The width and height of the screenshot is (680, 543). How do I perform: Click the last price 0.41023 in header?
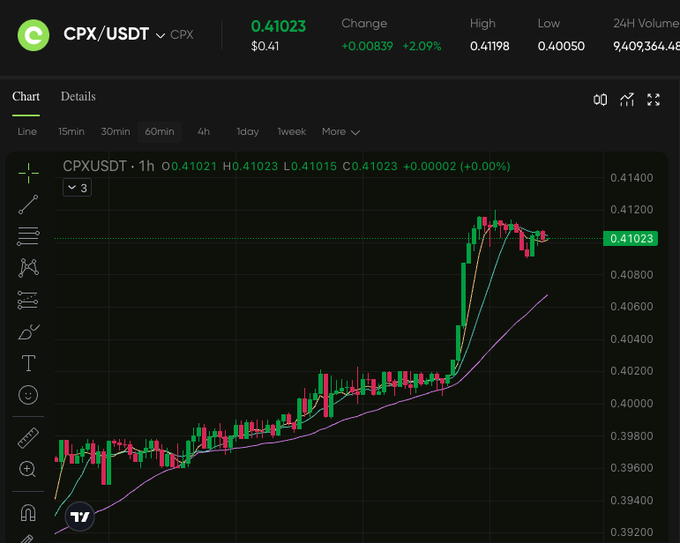(278, 26)
